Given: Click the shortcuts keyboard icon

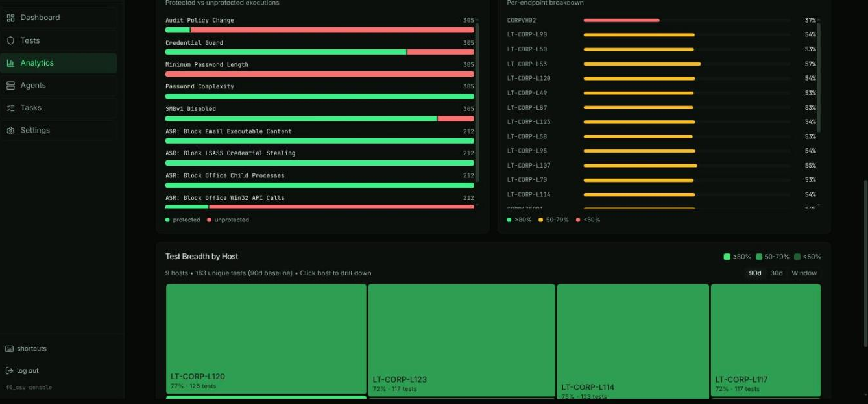Looking at the screenshot, I should [9, 349].
